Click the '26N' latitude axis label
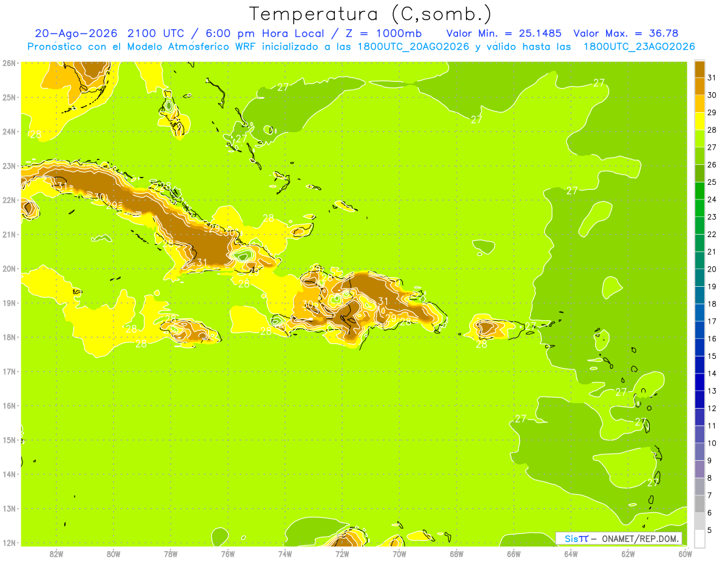This screenshot has height=562, width=728. [x=8, y=63]
